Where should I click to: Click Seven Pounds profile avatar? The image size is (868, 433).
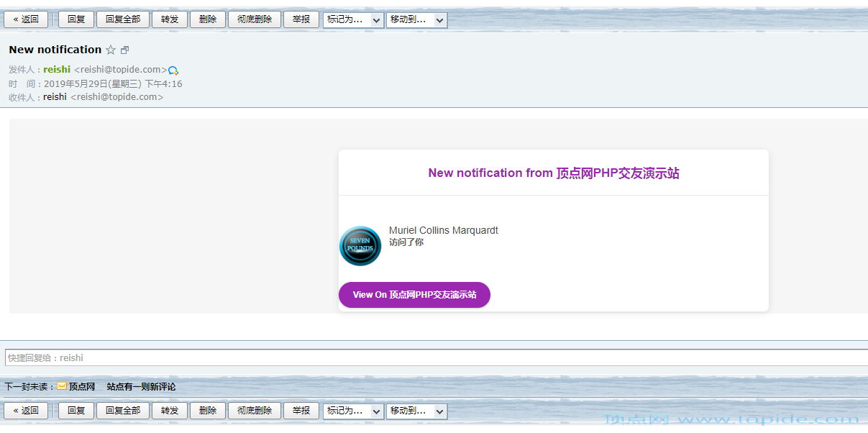(360, 246)
